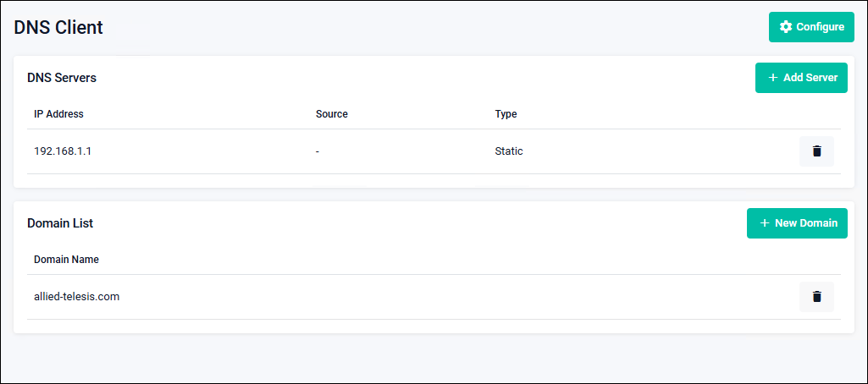Click the Domain Name column header
The height and width of the screenshot is (384, 868).
[x=66, y=260]
